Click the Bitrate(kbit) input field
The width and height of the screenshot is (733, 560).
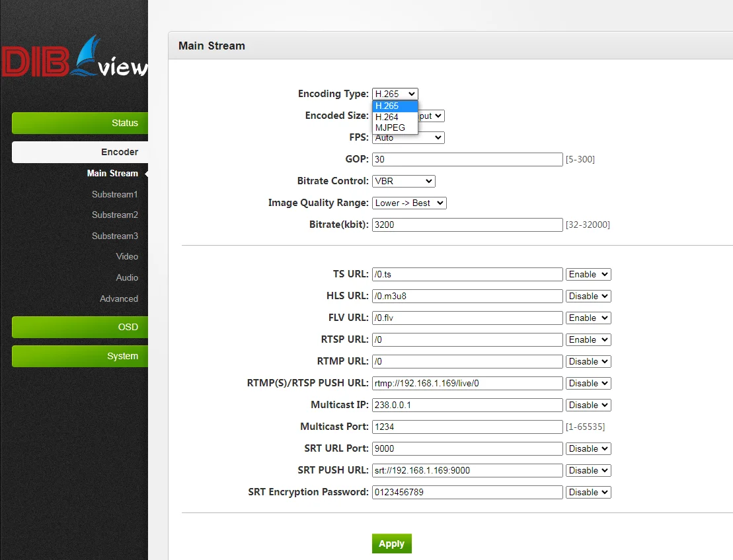(x=467, y=225)
